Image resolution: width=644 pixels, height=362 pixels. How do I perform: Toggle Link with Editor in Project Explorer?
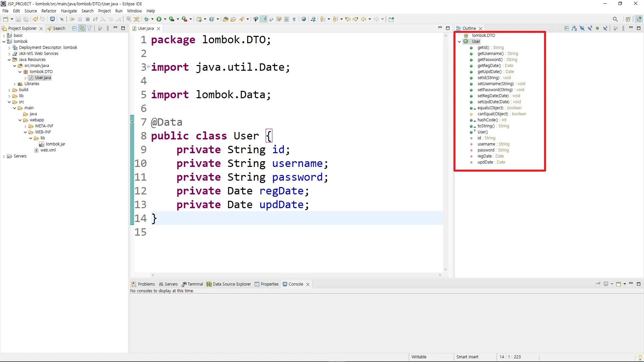[x=82, y=28]
